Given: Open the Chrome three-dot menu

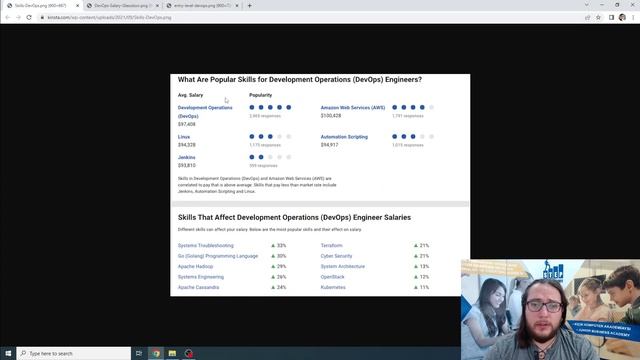Looking at the screenshot, I should [x=633, y=18].
